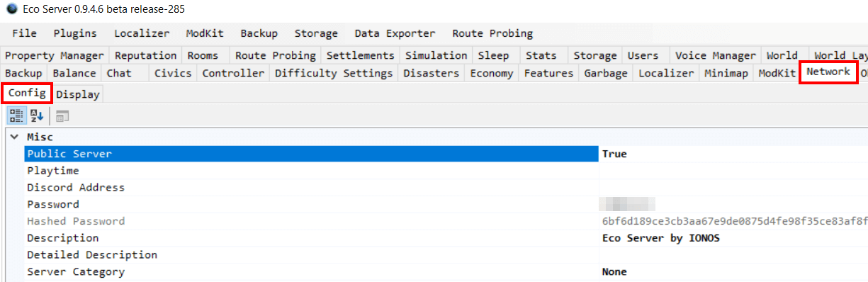Open the Settlements tab
The height and width of the screenshot is (282, 868).
tap(360, 55)
